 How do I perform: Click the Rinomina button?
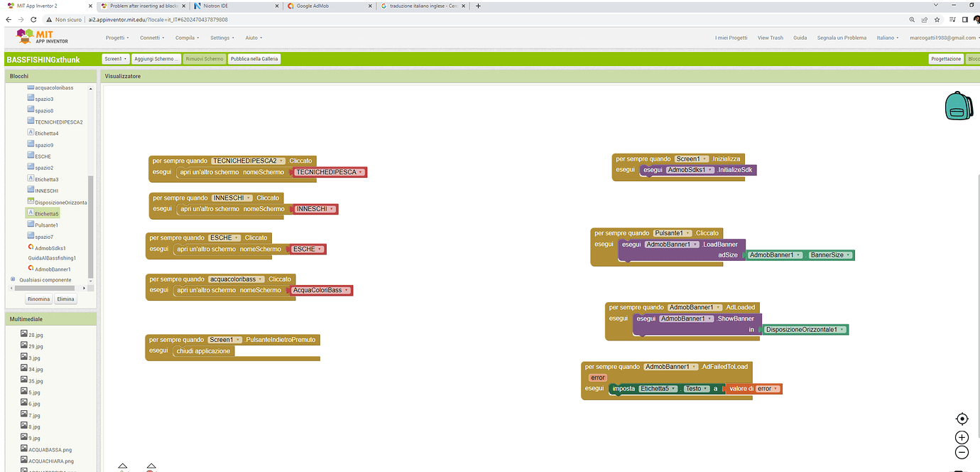click(x=39, y=299)
